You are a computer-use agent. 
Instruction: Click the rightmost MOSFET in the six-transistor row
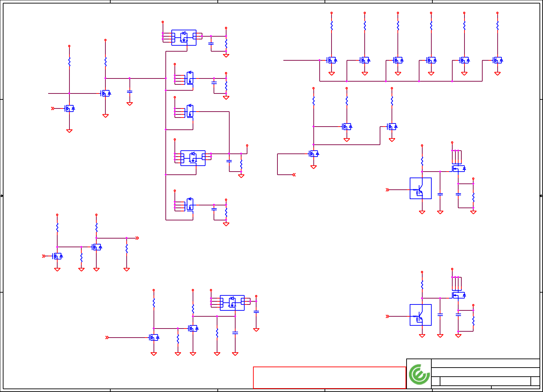[497, 60]
